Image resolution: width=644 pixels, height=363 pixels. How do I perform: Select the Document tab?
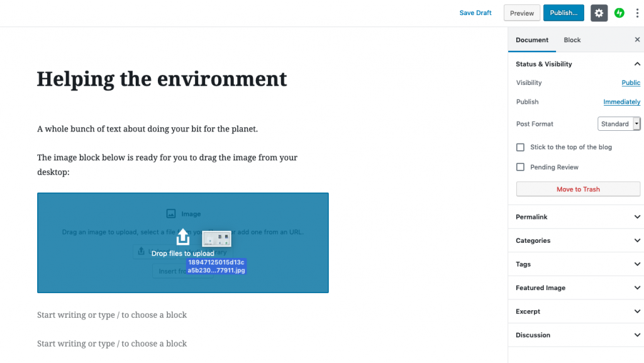[532, 40]
